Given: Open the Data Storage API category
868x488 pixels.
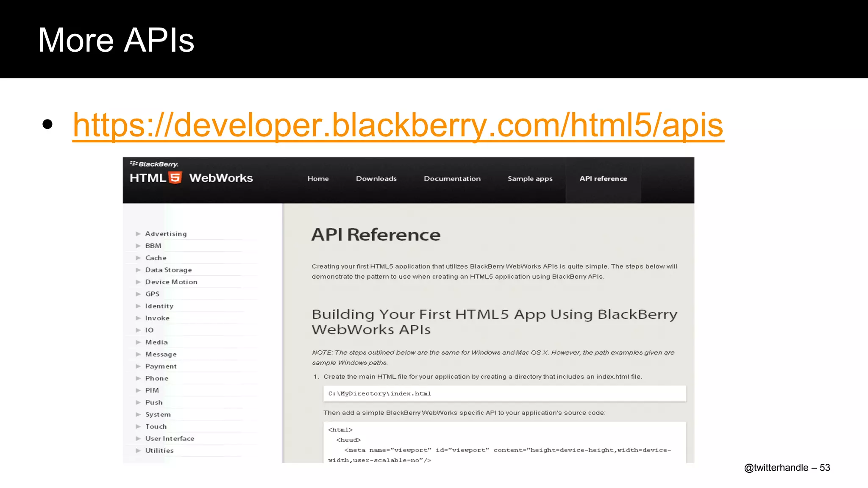Looking at the screenshot, I should coord(168,270).
